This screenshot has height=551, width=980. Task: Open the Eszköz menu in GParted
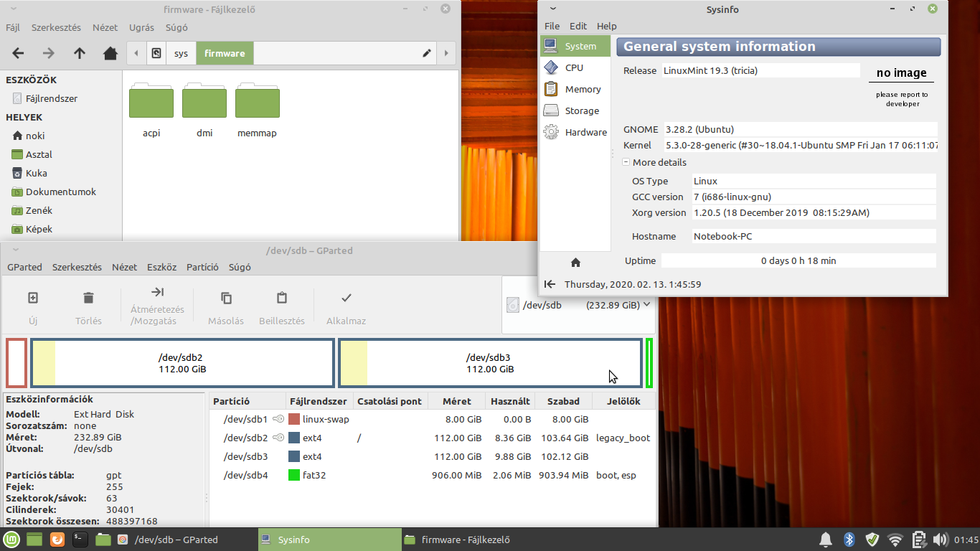(x=161, y=267)
